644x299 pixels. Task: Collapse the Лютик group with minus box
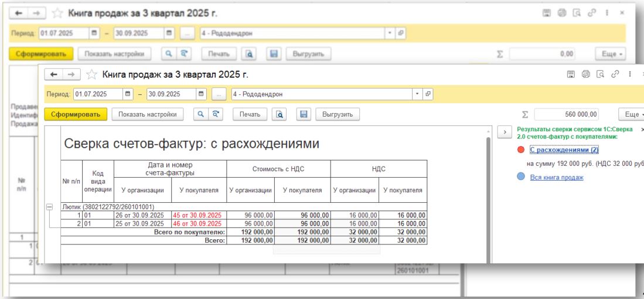point(49,208)
